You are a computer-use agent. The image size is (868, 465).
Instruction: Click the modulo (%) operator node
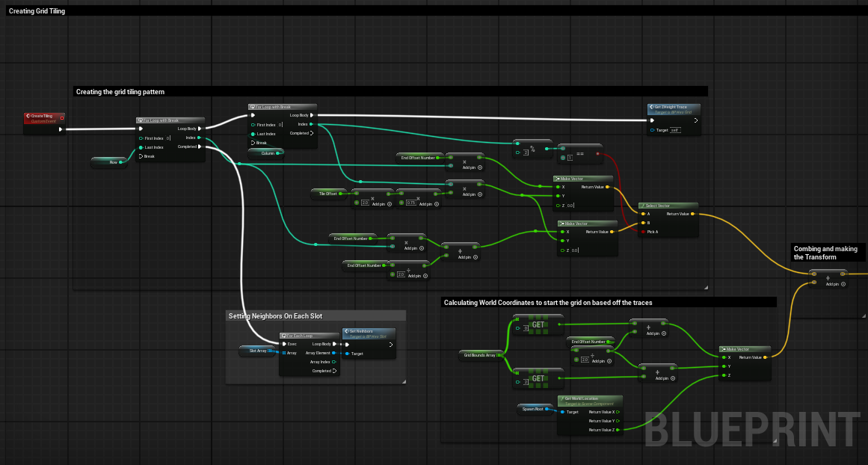pos(532,147)
